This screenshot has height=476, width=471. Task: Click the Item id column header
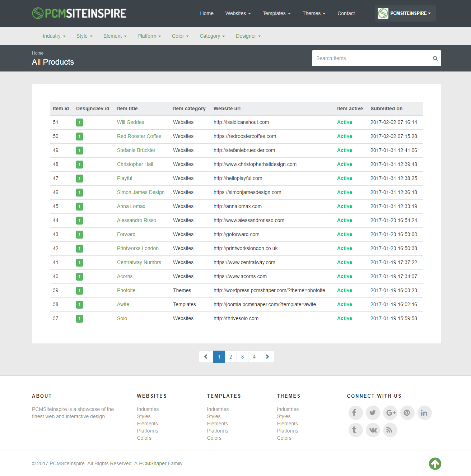pos(61,109)
